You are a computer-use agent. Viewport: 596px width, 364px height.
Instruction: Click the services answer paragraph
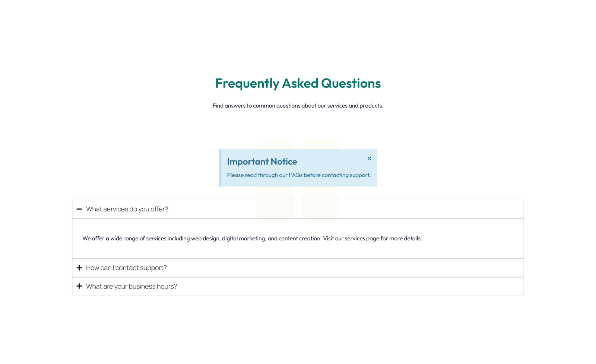[252, 238]
